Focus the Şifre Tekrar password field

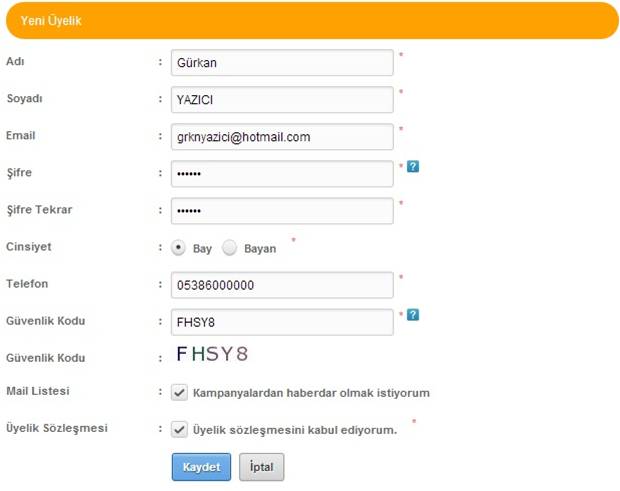(282, 211)
